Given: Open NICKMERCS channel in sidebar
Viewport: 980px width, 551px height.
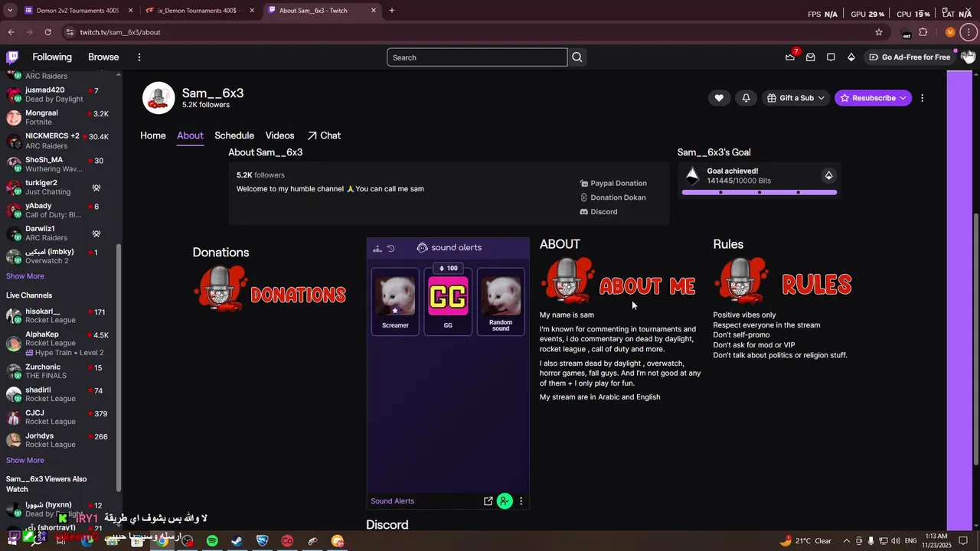Looking at the screenshot, I should [x=60, y=141].
